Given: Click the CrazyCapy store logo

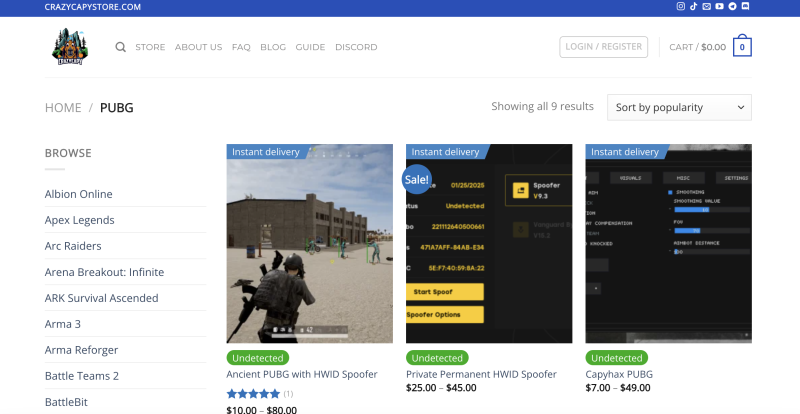Looking at the screenshot, I should point(70,47).
